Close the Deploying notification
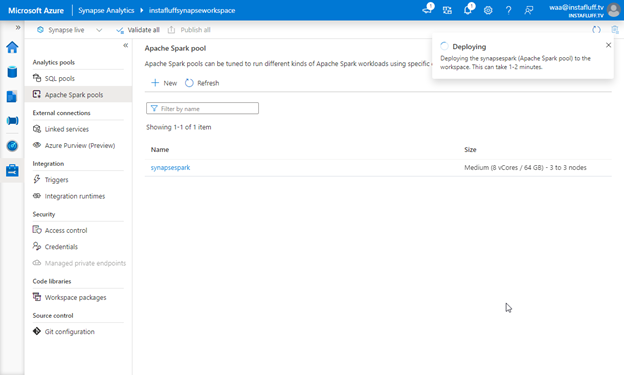624x375 pixels. [x=608, y=45]
